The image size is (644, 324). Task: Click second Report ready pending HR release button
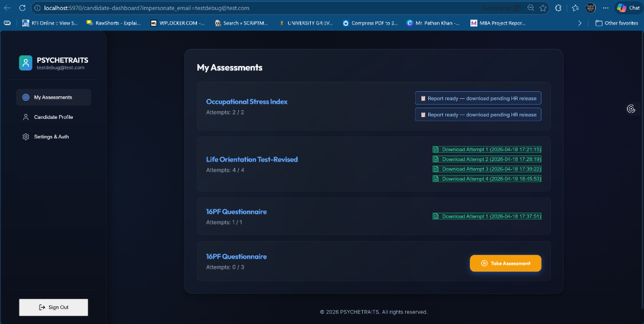pyautogui.click(x=478, y=115)
